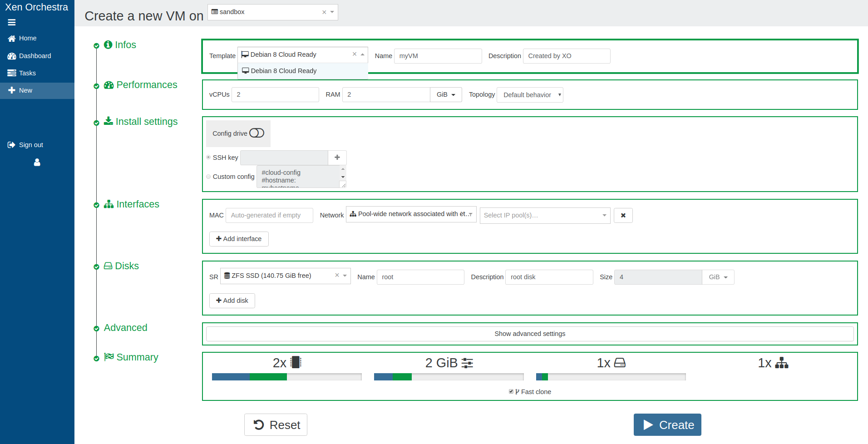Click the Create button
The image size is (868, 444).
click(x=667, y=424)
